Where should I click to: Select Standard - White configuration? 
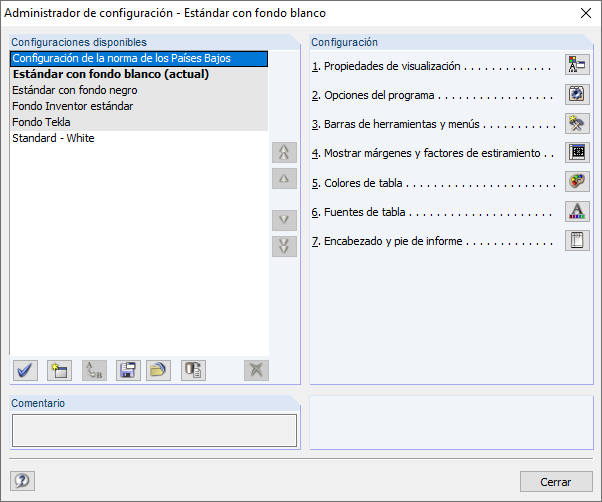(139, 138)
